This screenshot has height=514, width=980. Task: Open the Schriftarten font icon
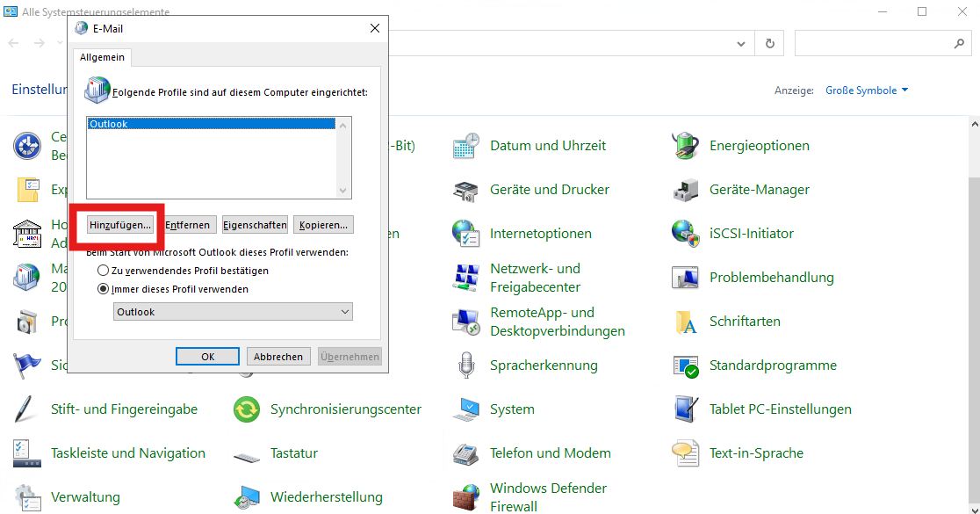pyautogui.click(x=686, y=322)
